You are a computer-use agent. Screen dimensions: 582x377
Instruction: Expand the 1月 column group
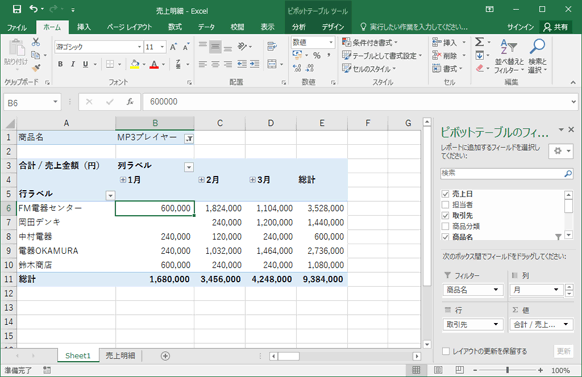click(x=122, y=180)
